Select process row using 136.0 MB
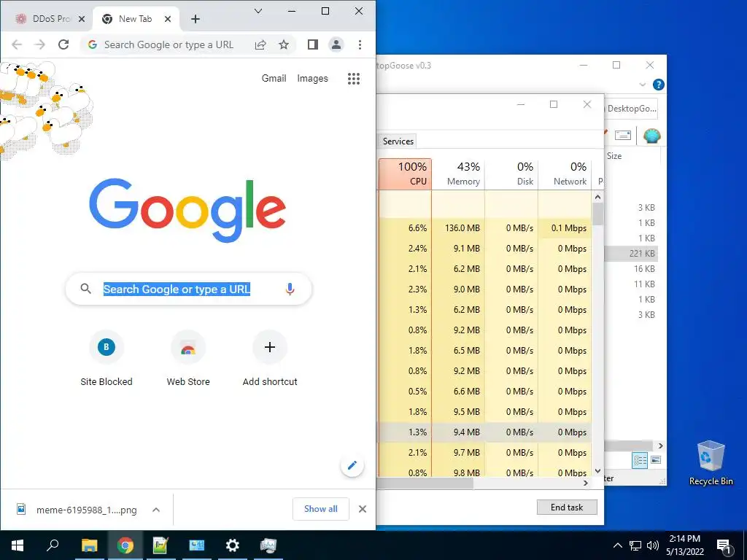Screen dimensions: 747x560 coord(485,228)
